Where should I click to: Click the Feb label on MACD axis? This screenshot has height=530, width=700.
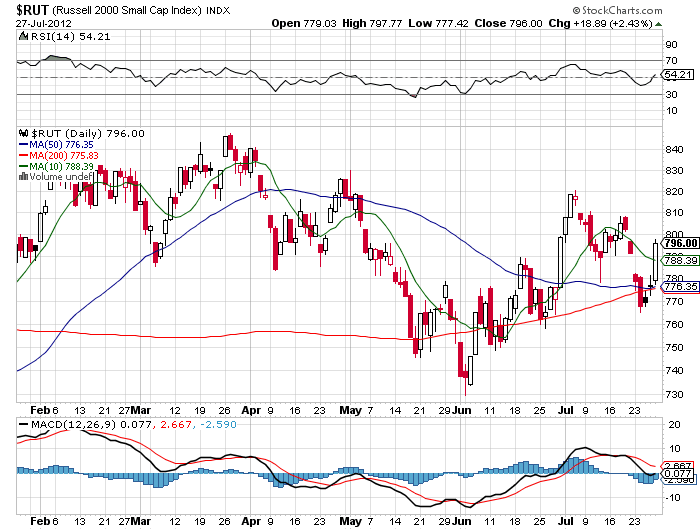(40, 521)
